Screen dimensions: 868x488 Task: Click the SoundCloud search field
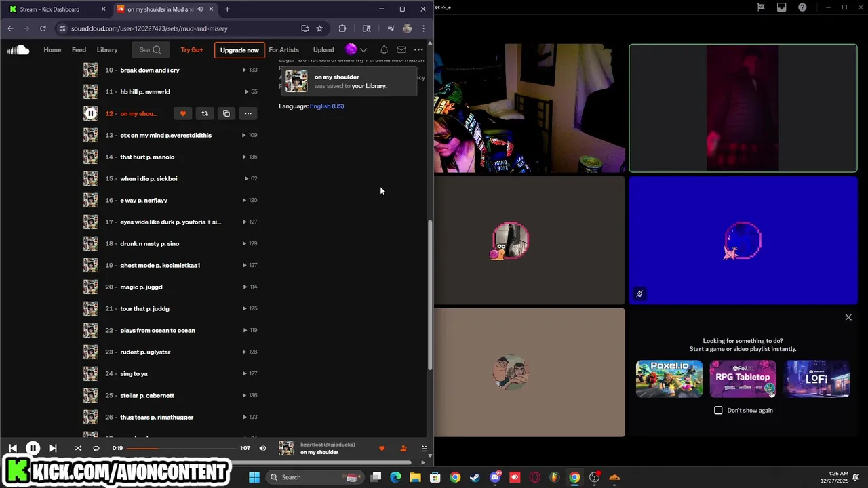point(150,49)
